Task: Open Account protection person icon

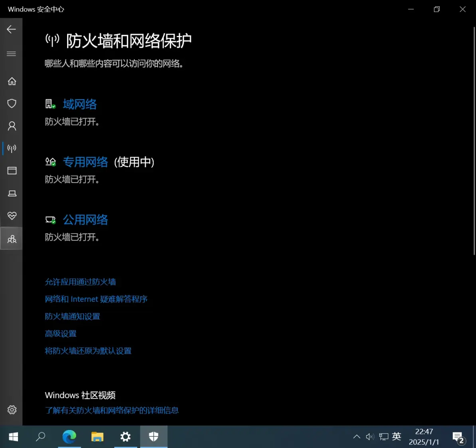Action: pyautogui.click(x=12, y=126)
